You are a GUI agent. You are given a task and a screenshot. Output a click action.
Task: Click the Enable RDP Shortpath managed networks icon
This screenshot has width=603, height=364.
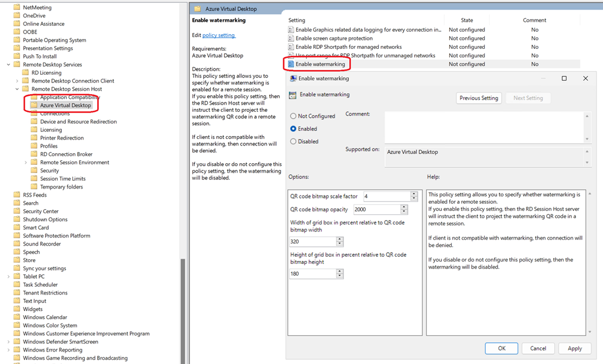[291, 47]
